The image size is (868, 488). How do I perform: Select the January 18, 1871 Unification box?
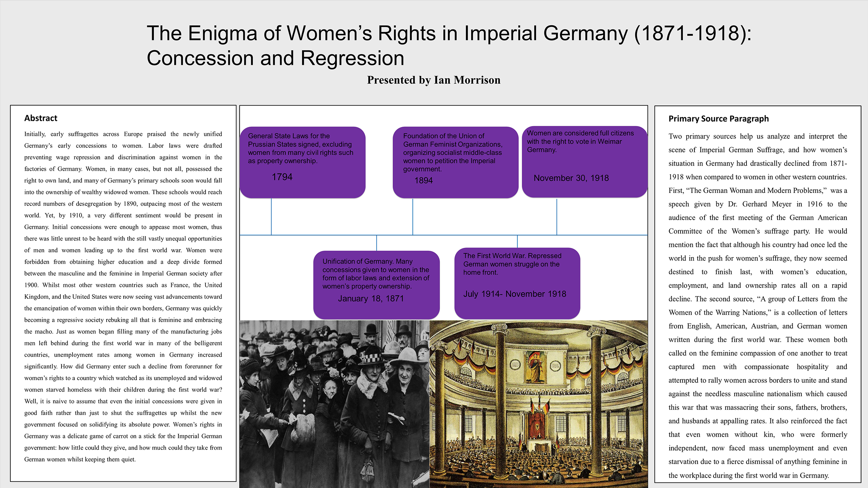point(376,285)
